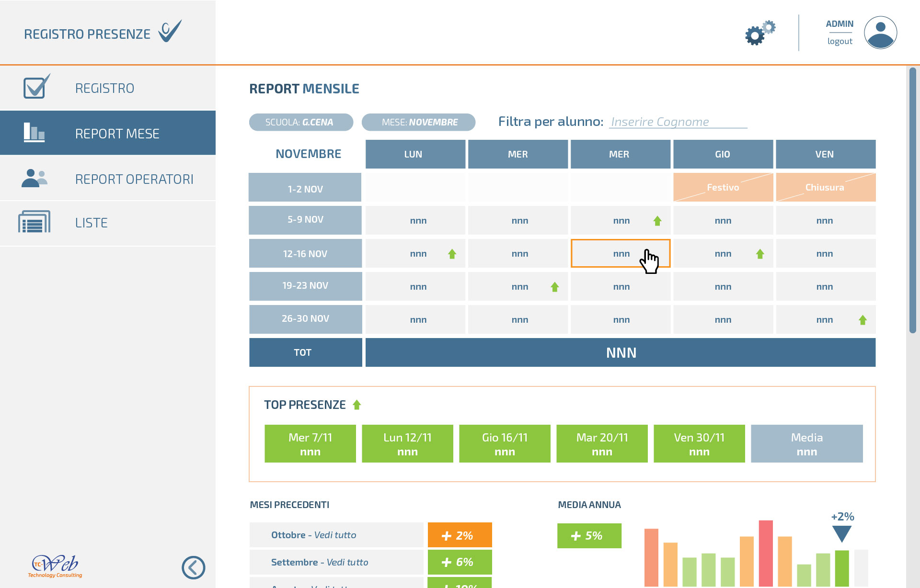This screenshot has width=920, height=588.
Task: Open the Mar 20/11 top presence tile
Action: [602, 443]
